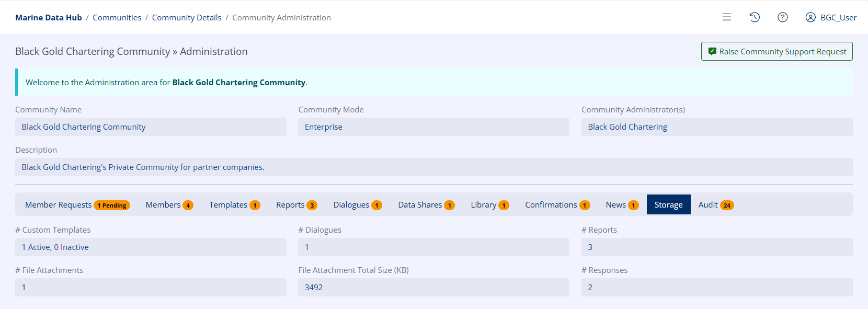Screen dimensions: 868x309
Task: Navigate to Communities breadcrumb link
Action: pyautogui.click(x=117, y=18)
